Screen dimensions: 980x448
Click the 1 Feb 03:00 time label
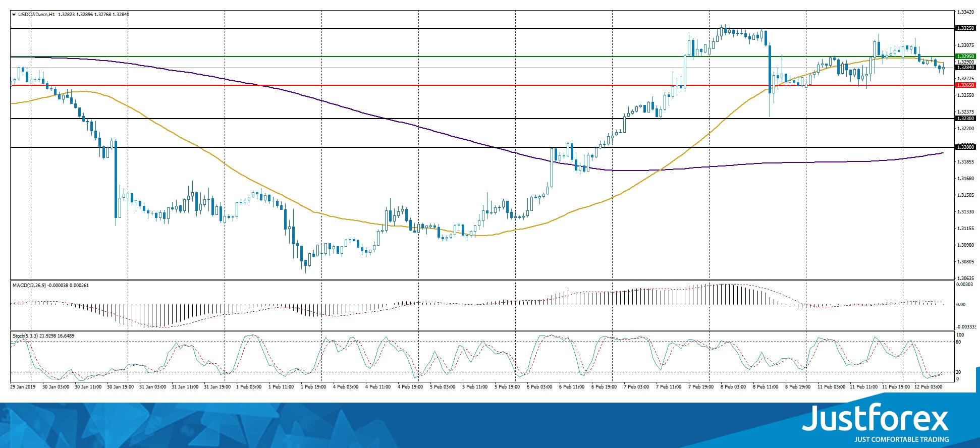tap(249, 387)
